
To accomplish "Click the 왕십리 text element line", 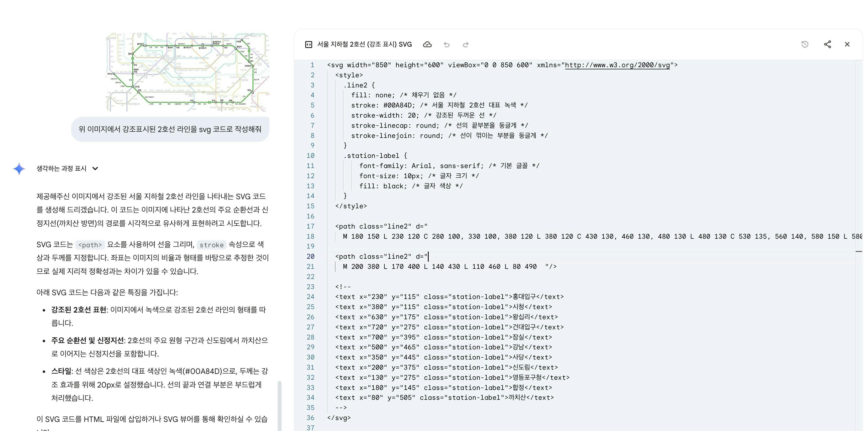I will click(447, 317).
